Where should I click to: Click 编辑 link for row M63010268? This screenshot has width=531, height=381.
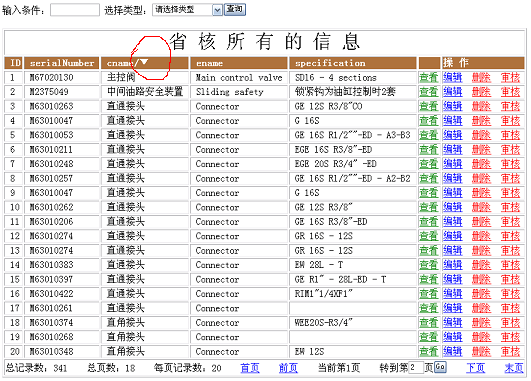coord(452,337)
